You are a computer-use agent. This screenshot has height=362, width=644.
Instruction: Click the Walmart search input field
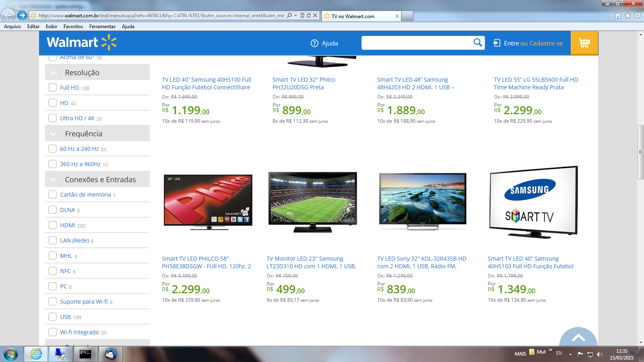tap(417, 43)
